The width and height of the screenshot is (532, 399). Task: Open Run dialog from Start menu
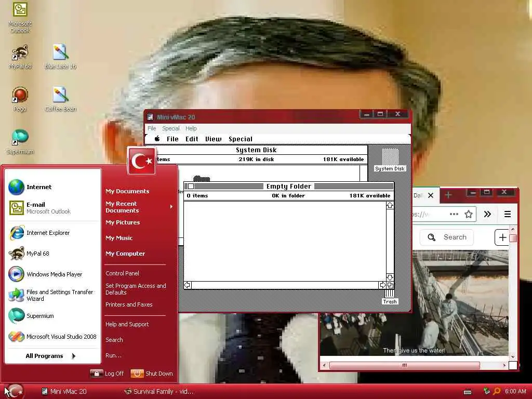(113, 355)
